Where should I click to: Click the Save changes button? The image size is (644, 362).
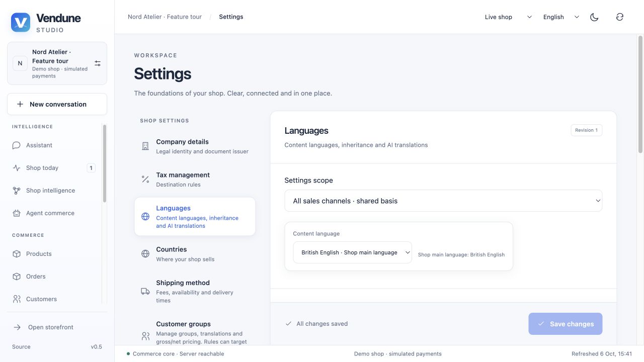tap(565, 324)
